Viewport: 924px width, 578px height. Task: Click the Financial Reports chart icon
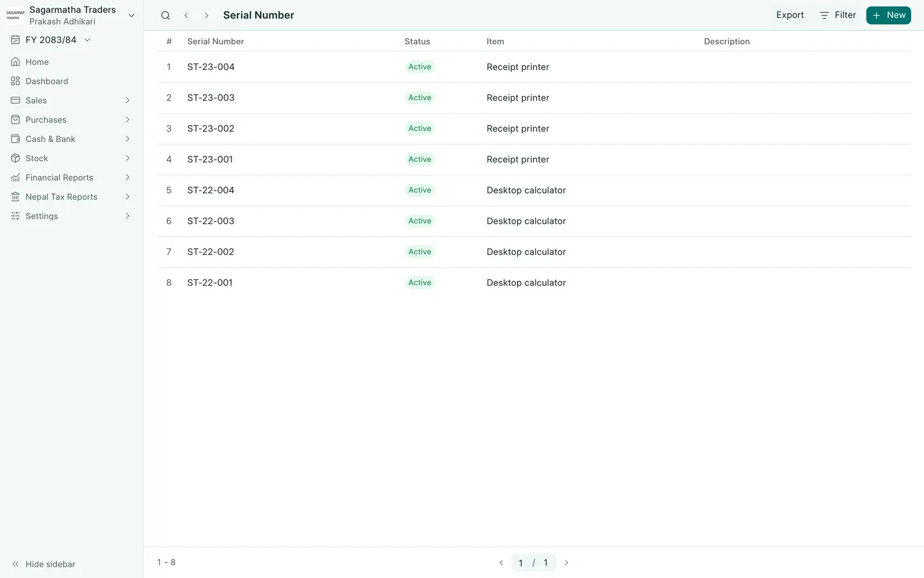(x=15, y=177)
